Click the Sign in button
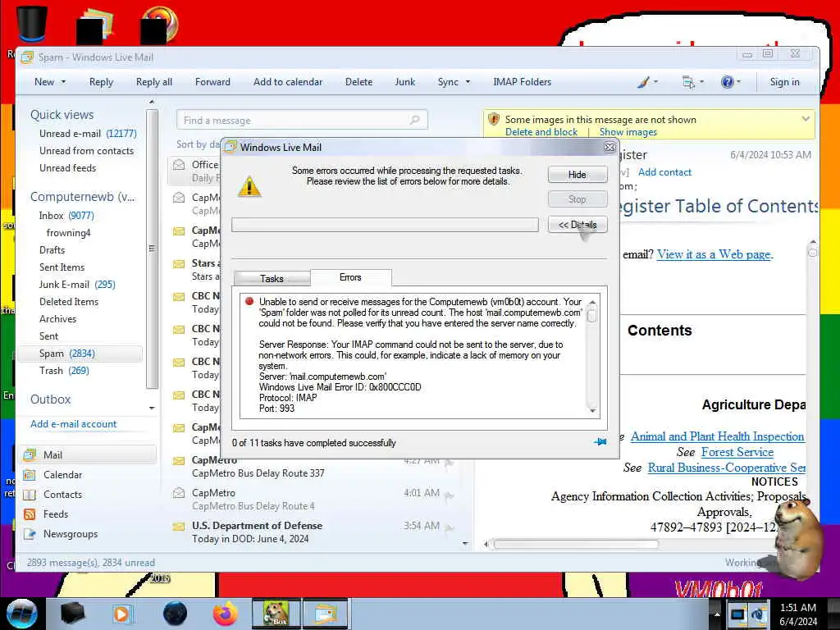 pos(785,82)
